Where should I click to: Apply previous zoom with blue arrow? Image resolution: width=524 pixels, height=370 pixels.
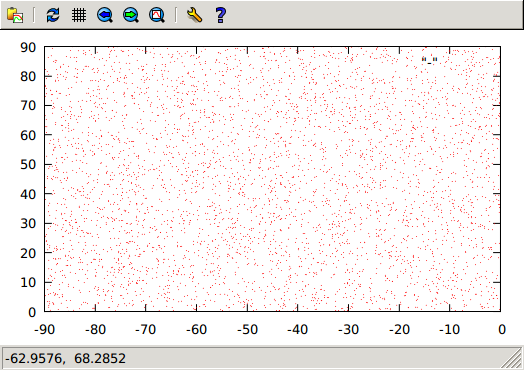coord(105,15)
